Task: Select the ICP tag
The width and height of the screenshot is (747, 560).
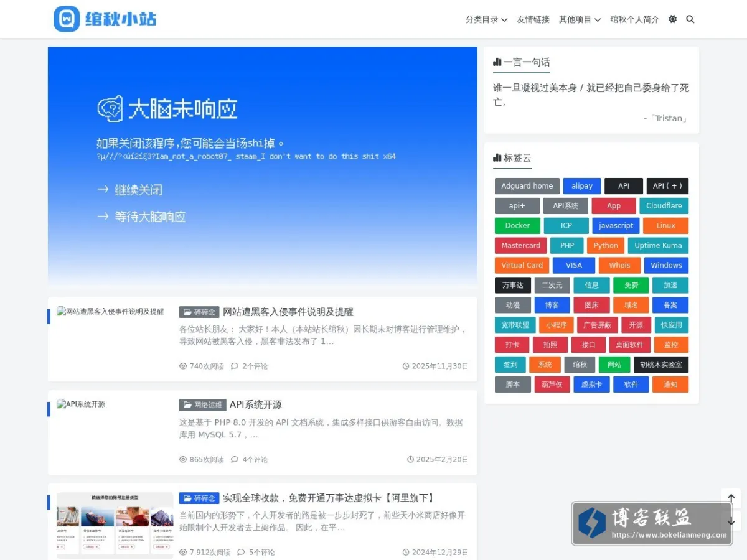Action: [566, 226]
